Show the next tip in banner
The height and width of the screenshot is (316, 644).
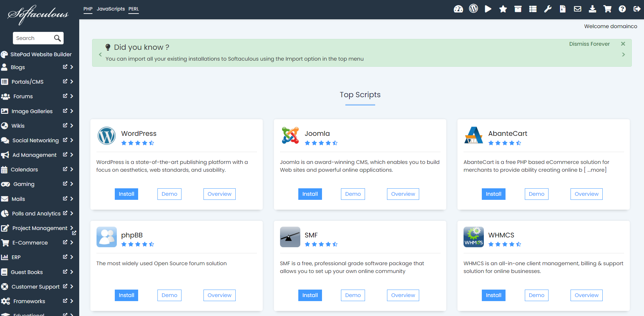(x=623, y=55)
